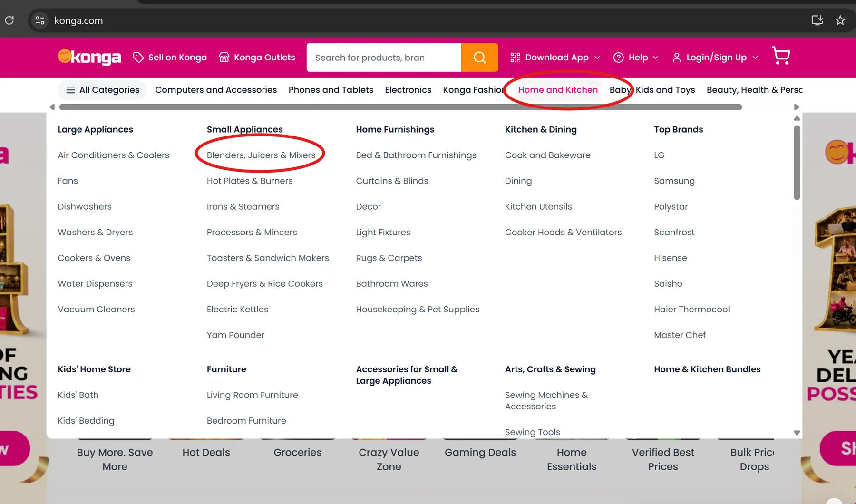Click the Sell on Konga tag icon
The height and width of the screenshot is (504, 856).
(138, 58)
